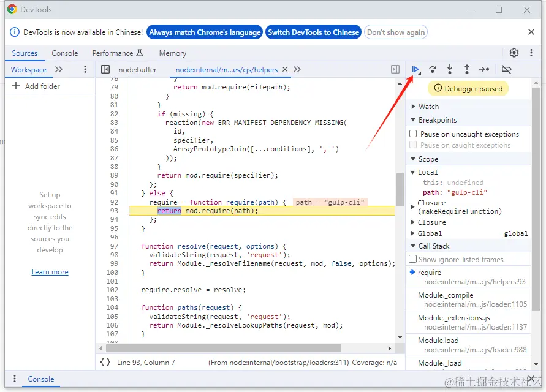Click the info icon in the language infobar
Image resolution: width=546 pixels, height=392 pixels.
click(x=15, y=32)
